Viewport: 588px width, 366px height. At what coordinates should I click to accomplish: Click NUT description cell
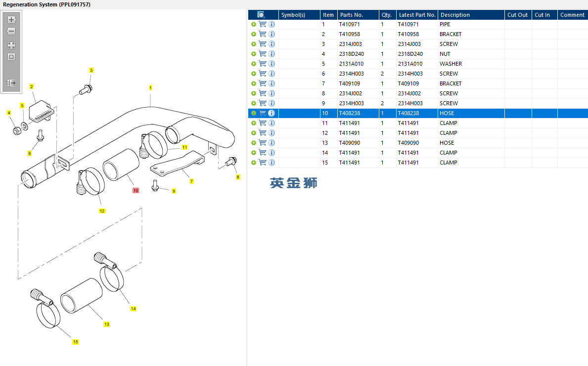pyautogui.click(x=445, y=54)
